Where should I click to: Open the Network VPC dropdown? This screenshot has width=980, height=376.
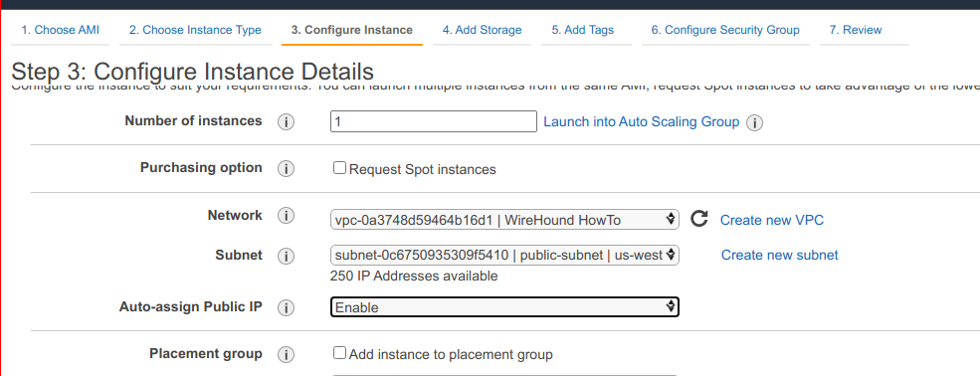[504, 219]
